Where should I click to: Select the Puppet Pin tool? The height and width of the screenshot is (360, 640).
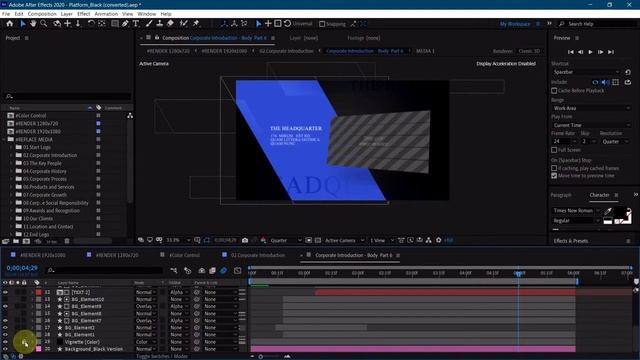196,24
